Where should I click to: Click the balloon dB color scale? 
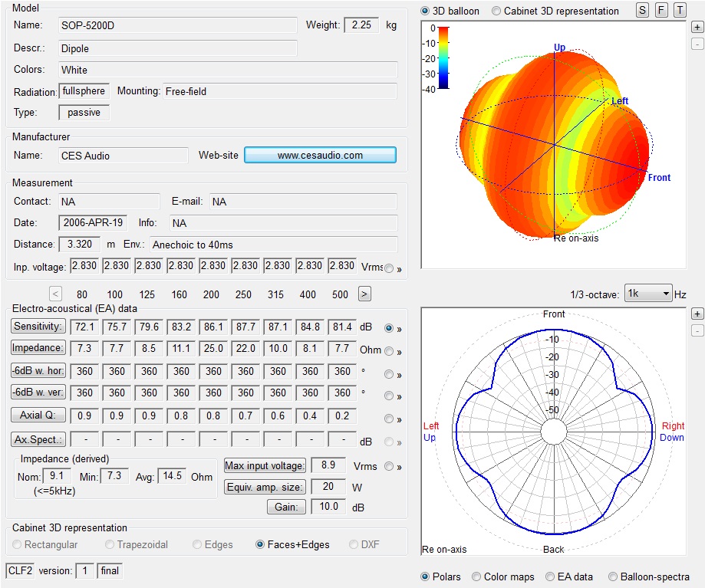click(443, 57)
